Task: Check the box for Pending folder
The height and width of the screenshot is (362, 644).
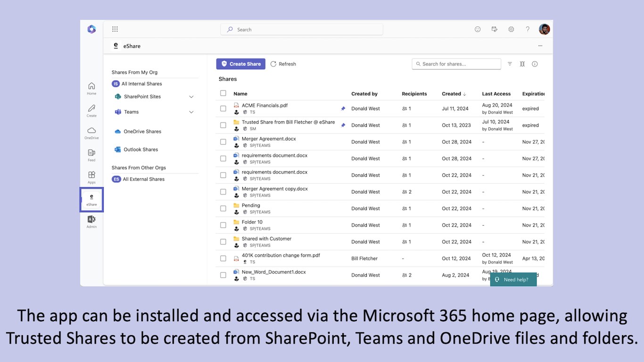Action: coord(223,208)
